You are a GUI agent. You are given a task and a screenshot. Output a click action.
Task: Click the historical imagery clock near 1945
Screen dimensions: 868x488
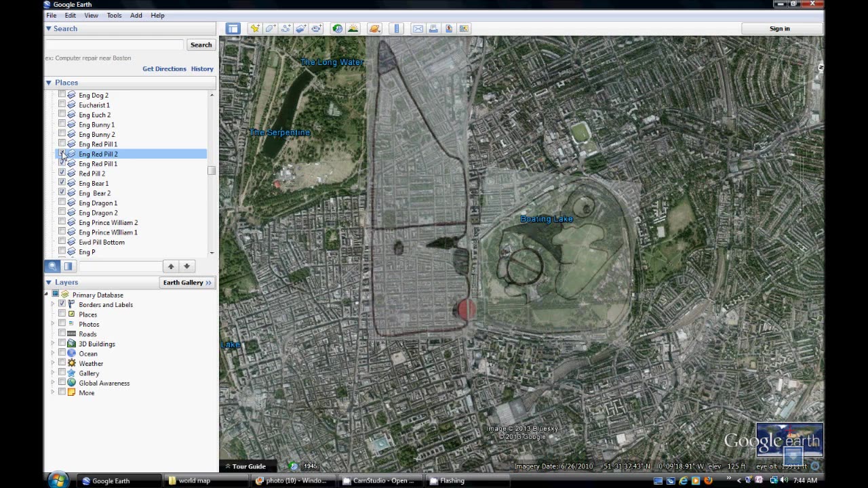294,466
